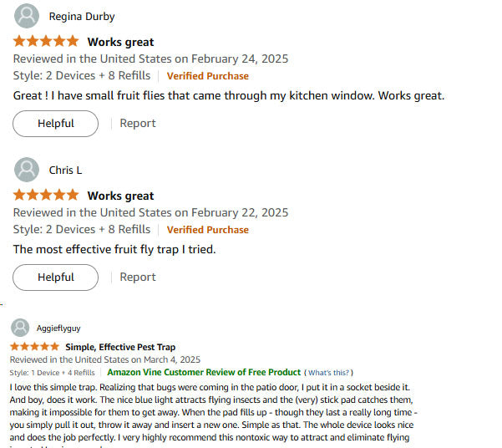Click Aggieflyguy's profile avatar icon

point(21,327)
